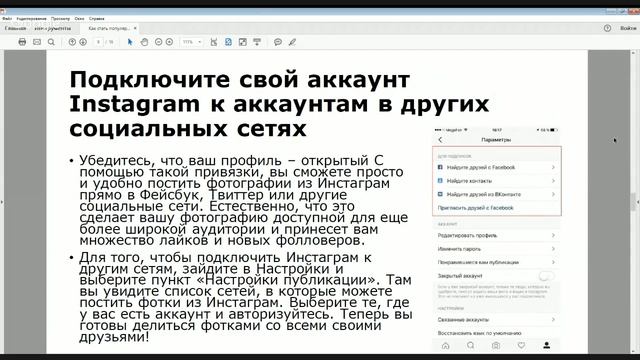Click the envelope email icon
This screenshot has width=640, height=360.
coord(37,42)
